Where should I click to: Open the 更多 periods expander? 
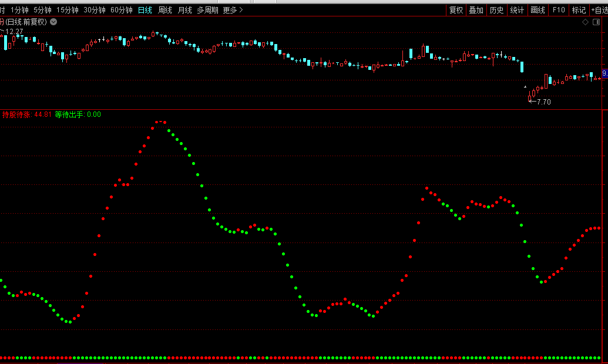coord(233,10)
